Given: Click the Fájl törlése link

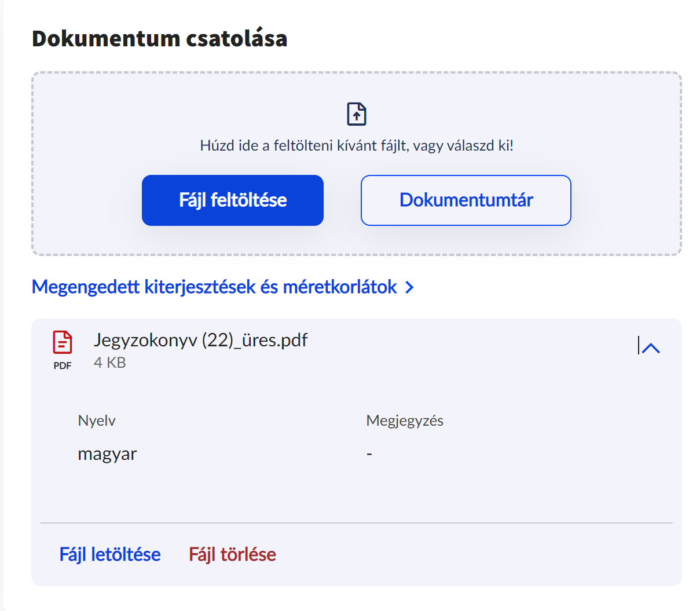Looking at the screenshot, I should (x=232, y=554).
